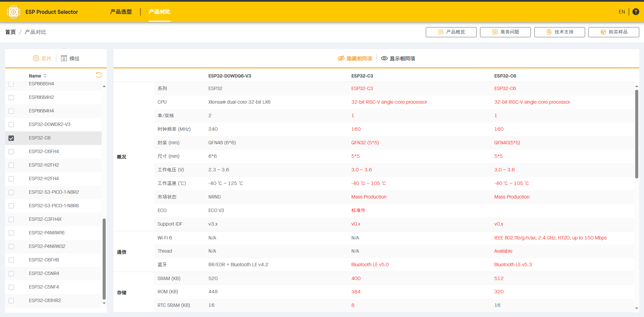This screenshot has width=644, height=317.
Task: Go to the 产品选型 product selection tab
Action: [x=121, y=12]
